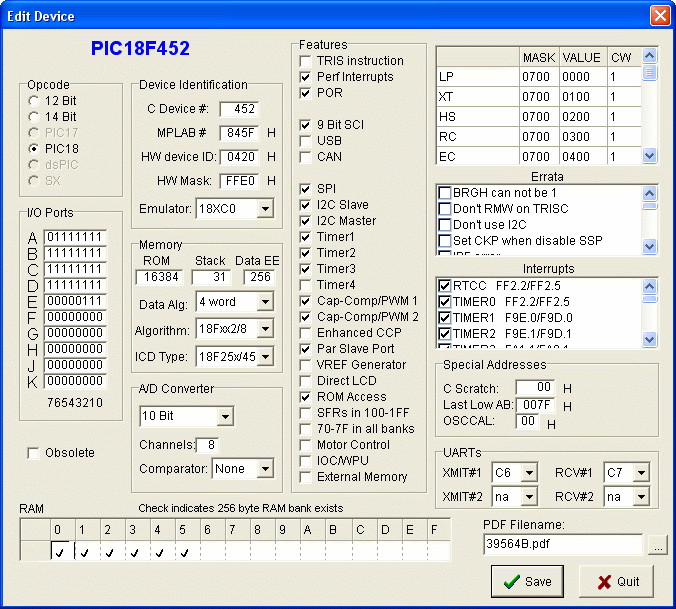Open the Emulator dropdown

click(x=264, y=208)
